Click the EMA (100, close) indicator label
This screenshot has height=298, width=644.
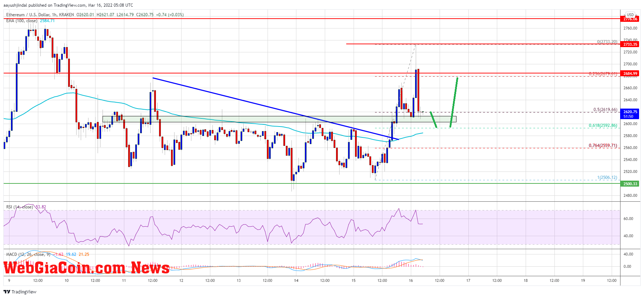click(x=22, y=21)
